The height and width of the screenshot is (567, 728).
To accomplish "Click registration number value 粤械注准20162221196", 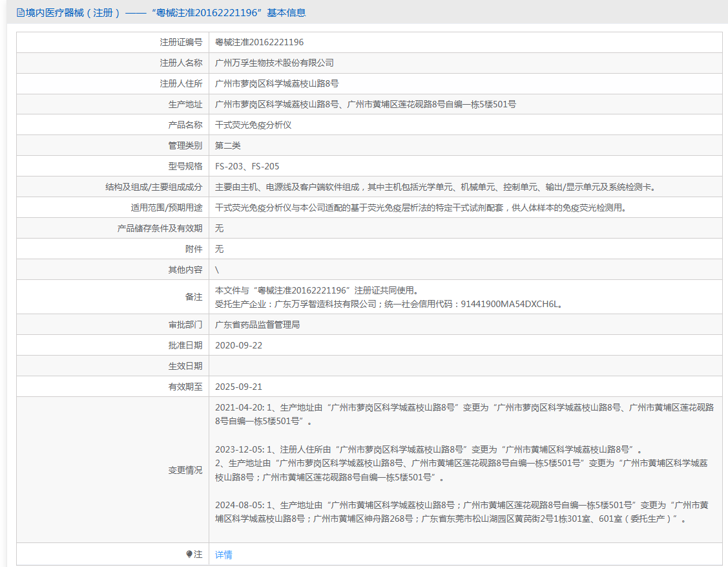I will coord(259,43).
